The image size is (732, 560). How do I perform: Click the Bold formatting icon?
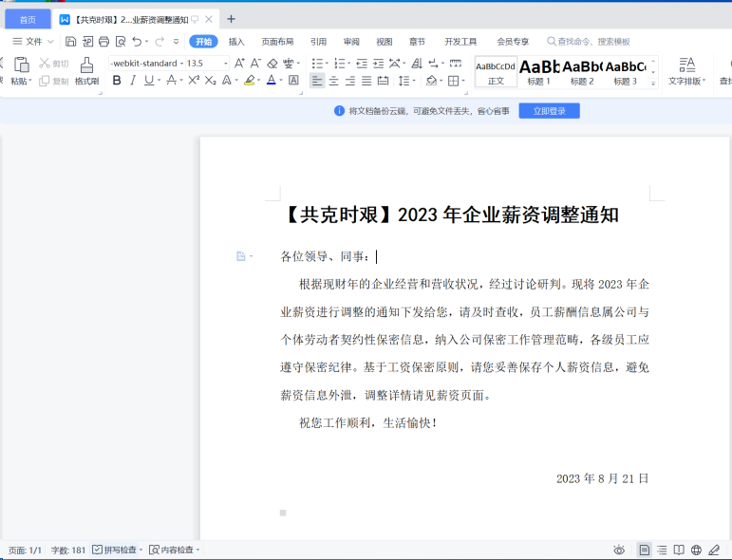point(117,81)
